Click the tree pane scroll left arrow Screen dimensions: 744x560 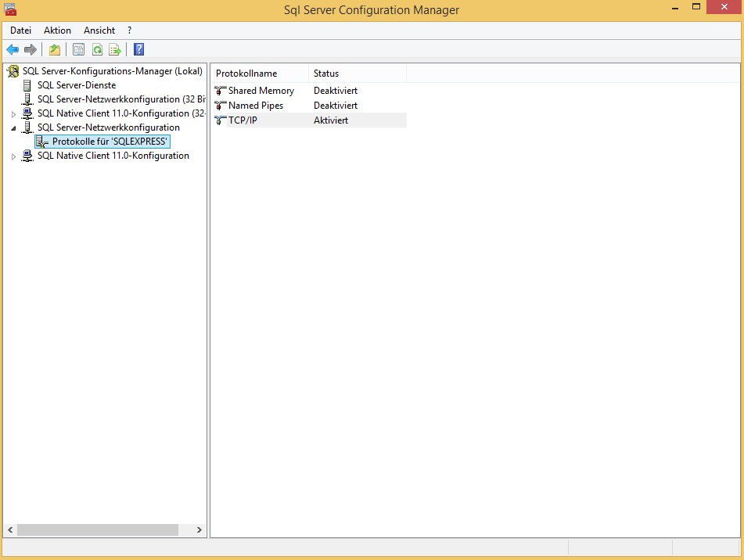10,529
